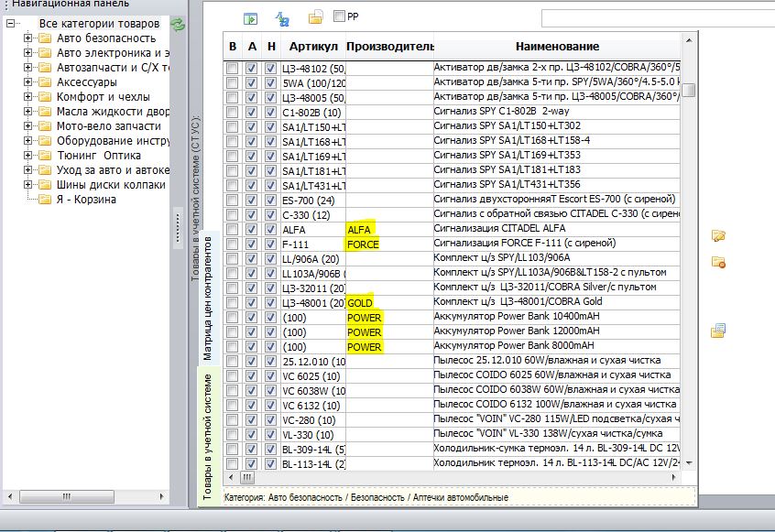The image size is (775, 532).
Task: Check column B box for C1-802B row
Action: tap(232, 113)
